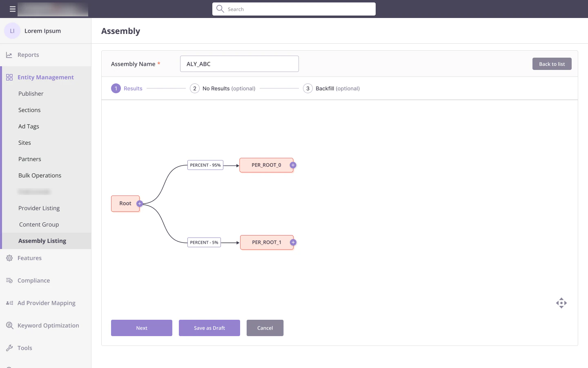The width and height of the screenshot is (588, 368).
Task: Collapse the Entity Management section
Action: 46,77
